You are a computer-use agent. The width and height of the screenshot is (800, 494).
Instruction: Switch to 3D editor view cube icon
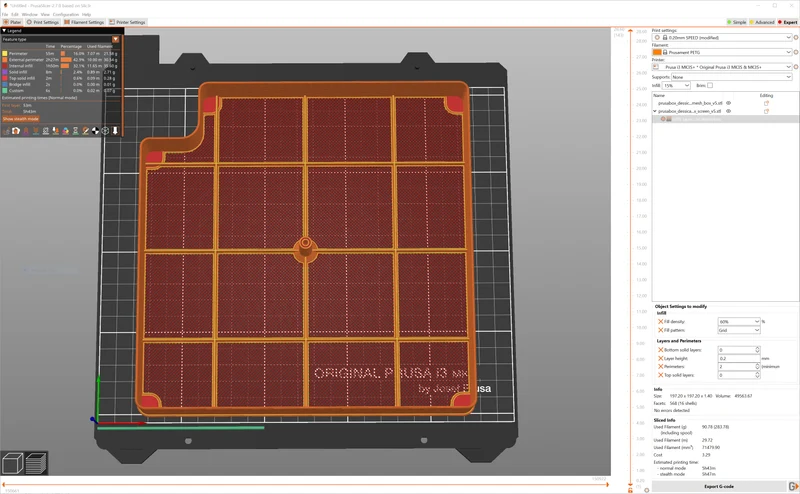[x=13, y=463]
